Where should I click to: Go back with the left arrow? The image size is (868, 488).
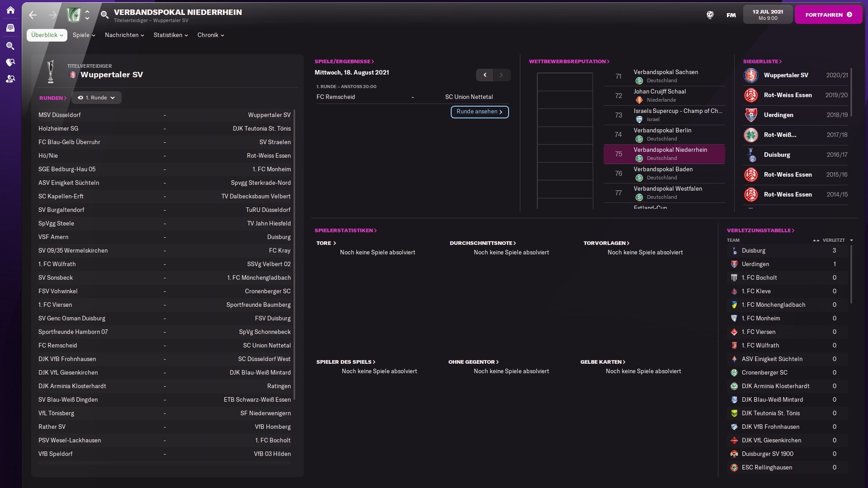[33, 15]
